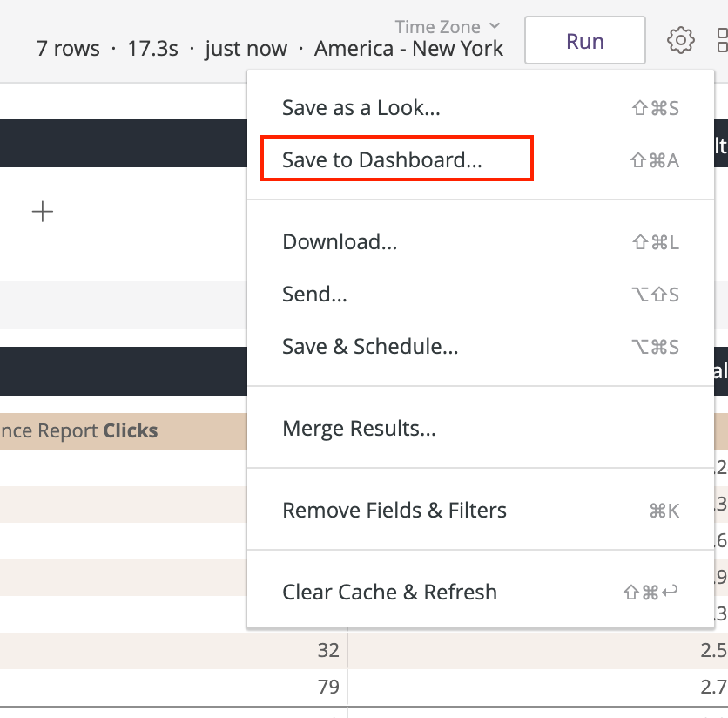Choose Download from the menu
728x718 pixels.
coord(340,242)
